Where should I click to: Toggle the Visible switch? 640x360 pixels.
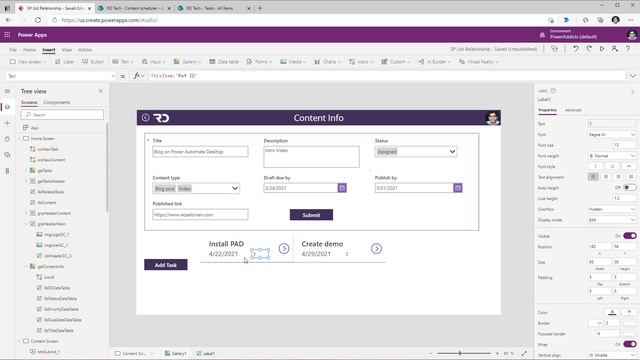point(630,236)
